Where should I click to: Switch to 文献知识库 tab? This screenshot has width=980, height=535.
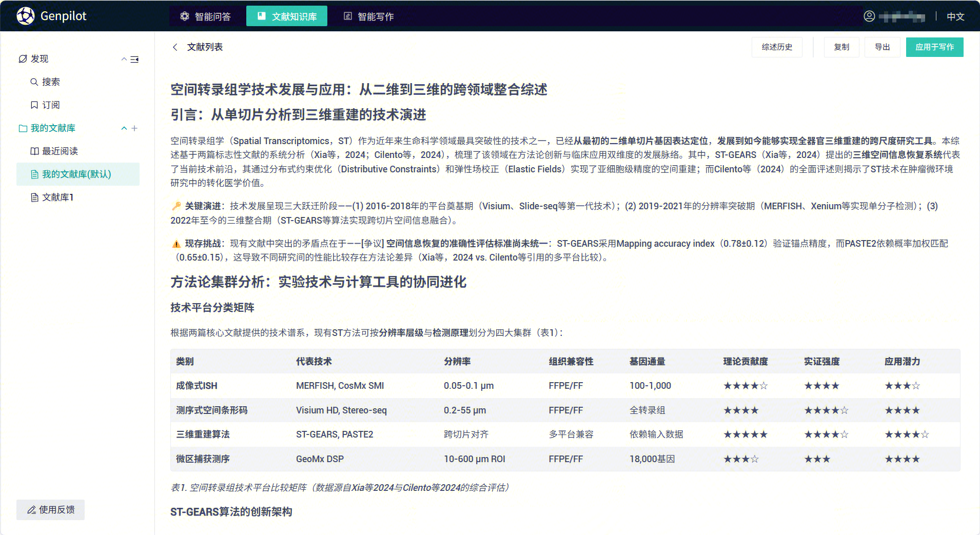click(x=287, y=16)
